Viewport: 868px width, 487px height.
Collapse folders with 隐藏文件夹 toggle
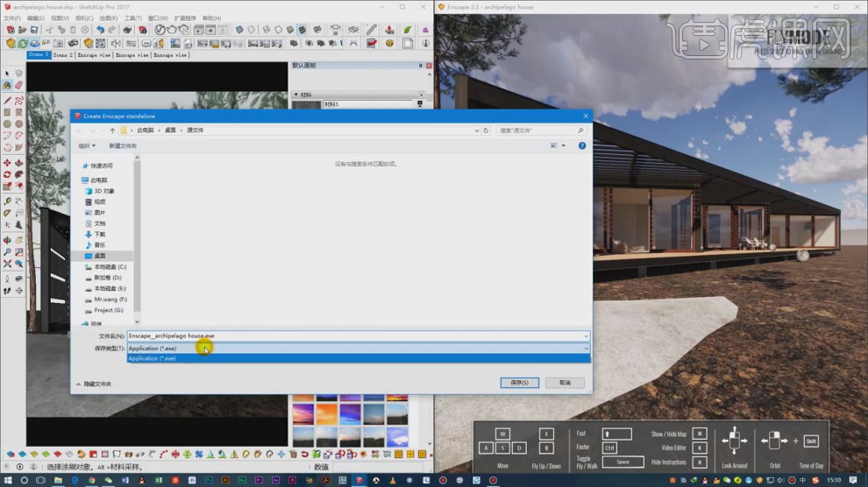[x=94, y=384]
